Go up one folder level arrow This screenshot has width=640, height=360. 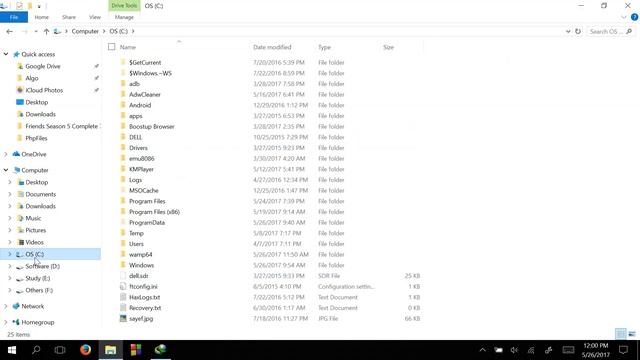coord(46,31)
